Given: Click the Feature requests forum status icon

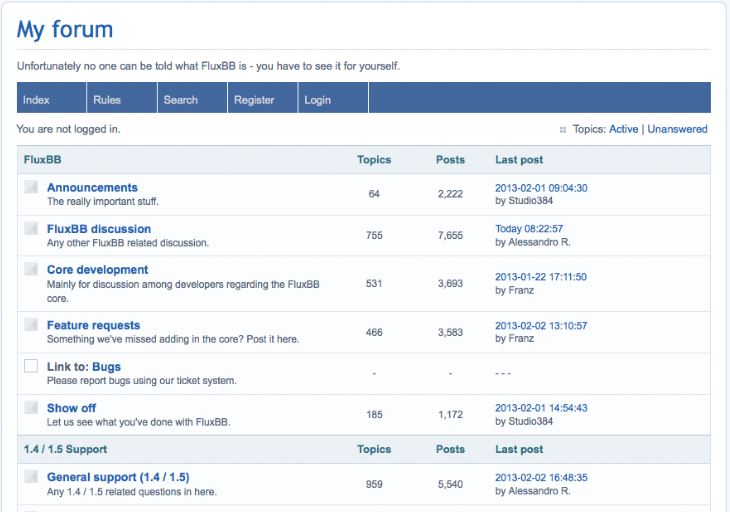Looking at the screenshot, I should tap(31, 324).
